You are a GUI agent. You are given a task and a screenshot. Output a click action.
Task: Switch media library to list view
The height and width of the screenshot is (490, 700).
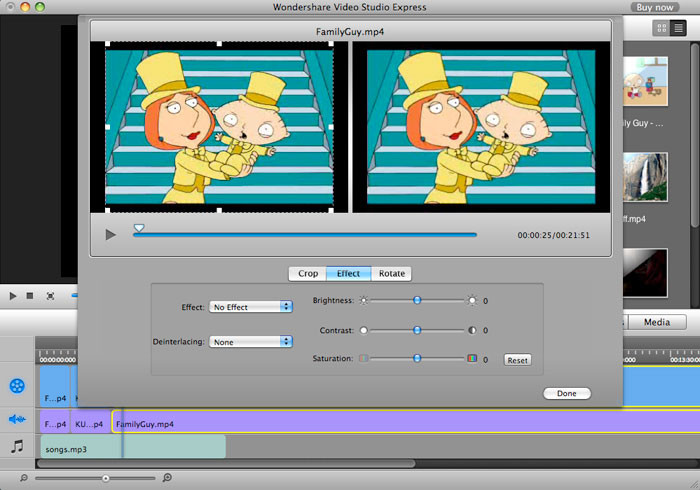pyautogui.click(x=679, y=29)
